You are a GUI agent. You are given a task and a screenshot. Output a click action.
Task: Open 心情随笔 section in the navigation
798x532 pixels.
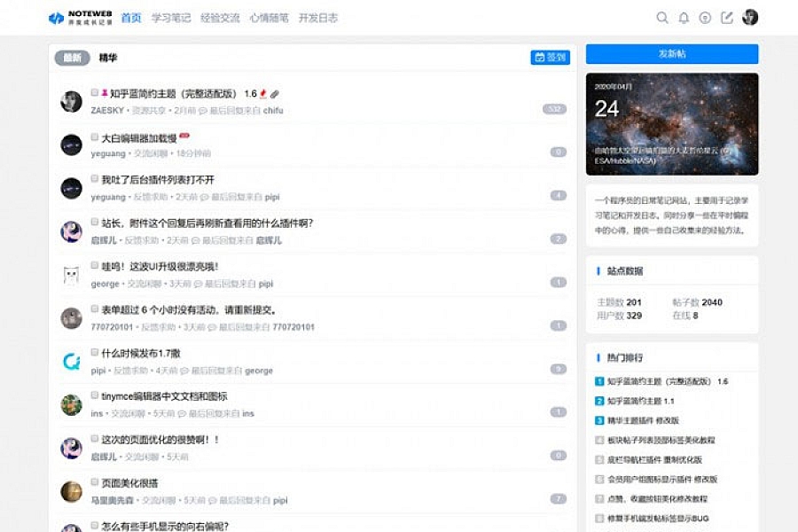(270, 18)
